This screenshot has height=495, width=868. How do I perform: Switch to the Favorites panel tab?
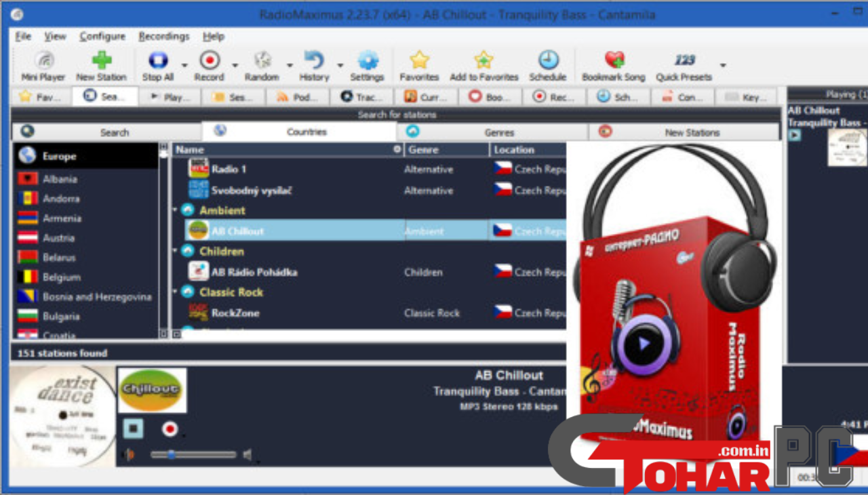coord(41,97)
